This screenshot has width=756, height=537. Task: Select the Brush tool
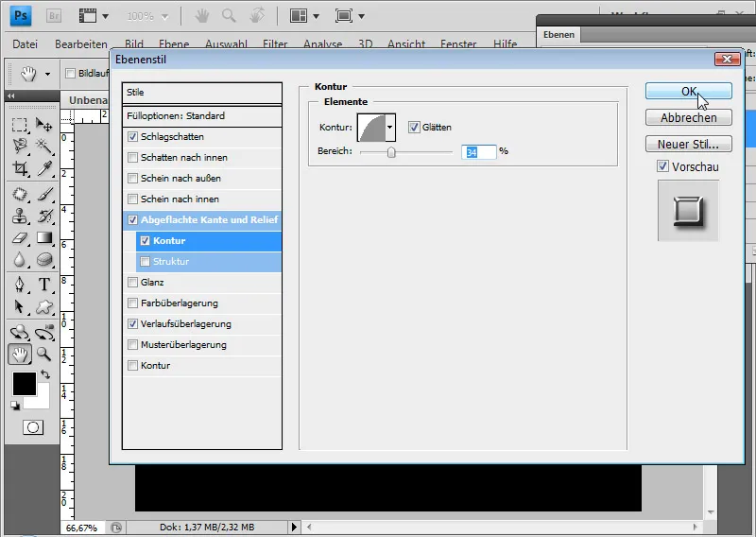pos(44,195)
